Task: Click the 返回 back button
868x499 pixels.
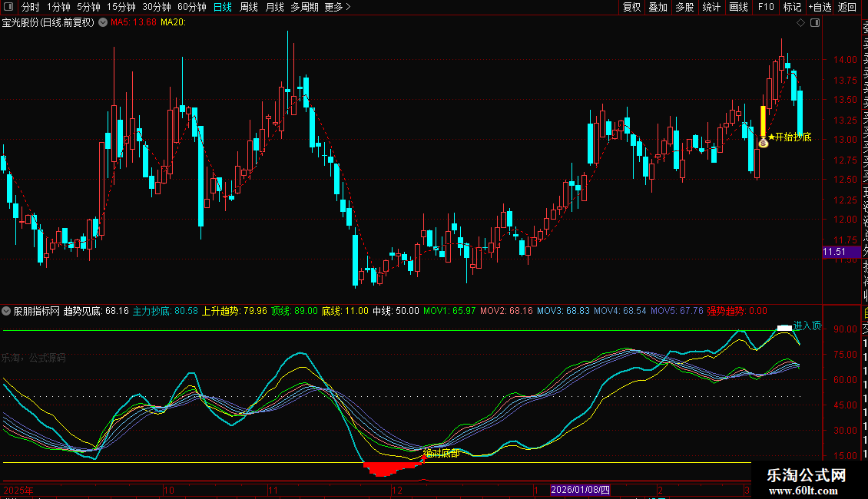Action: coord(847,7)
